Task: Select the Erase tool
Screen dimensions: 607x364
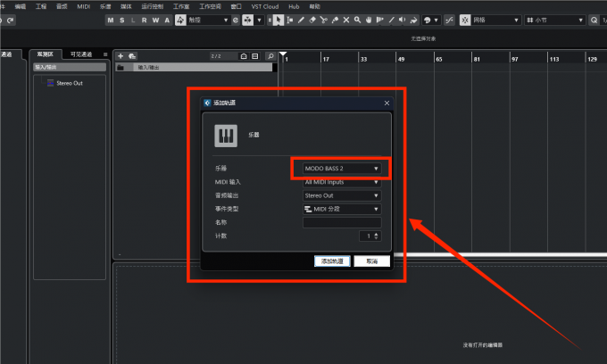Action: [x=312, y=21]
